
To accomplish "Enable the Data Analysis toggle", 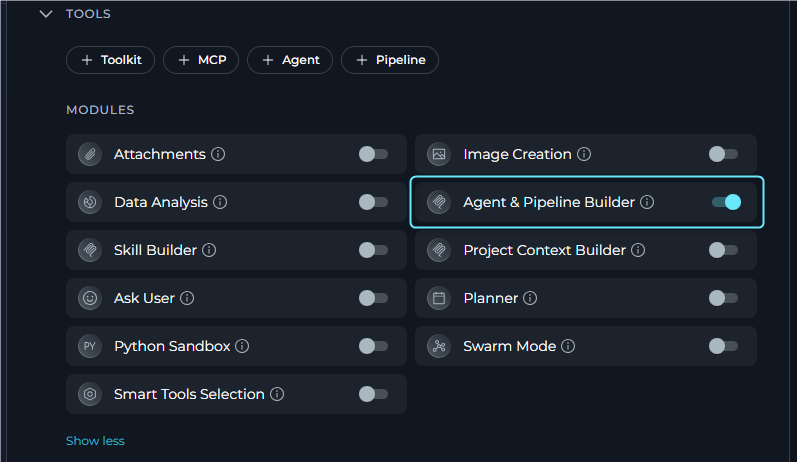I will click(373, 202).
